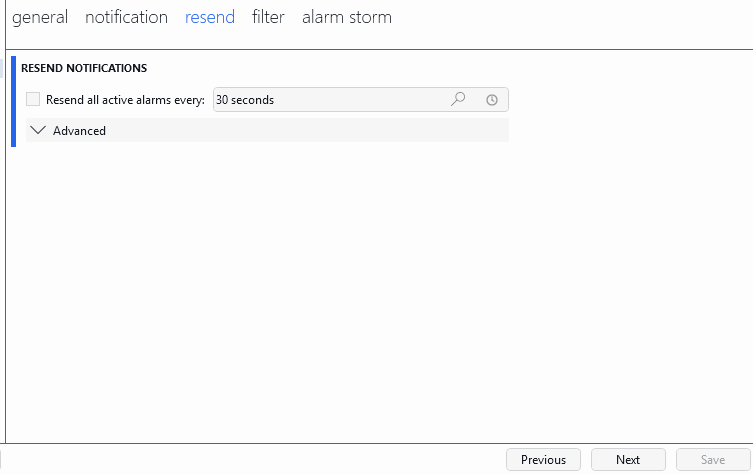753x475 pixels.
Task: Click the Previous button
Action: [544, 460]
